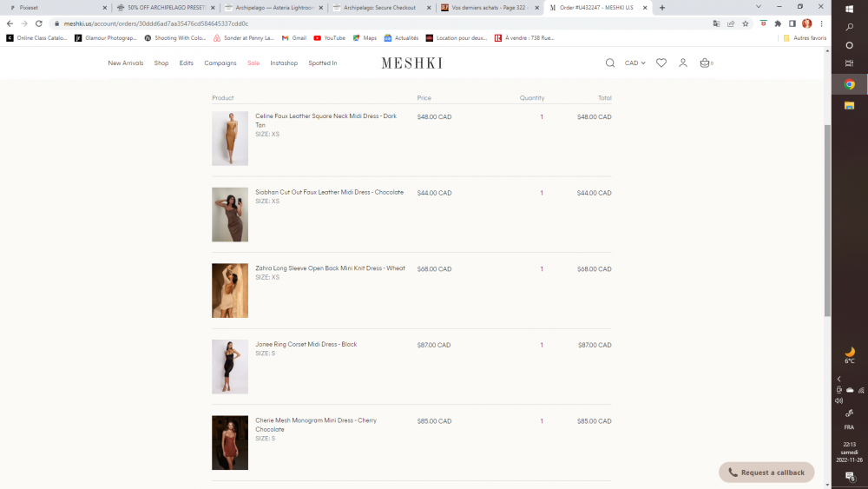Click the MESHKI logo
868x489 pixels.
pos(411,63)
